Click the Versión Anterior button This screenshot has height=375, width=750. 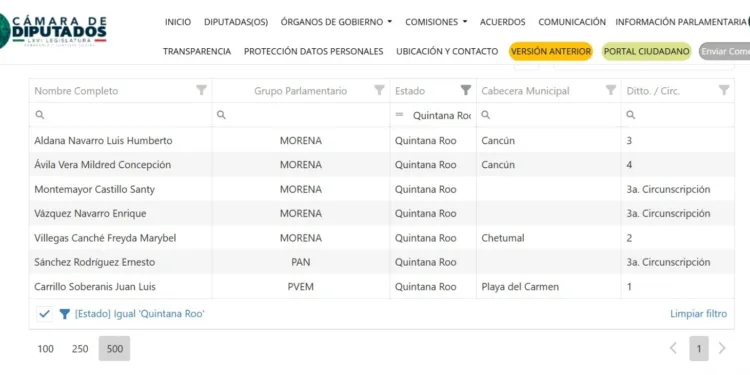point(551,51)
